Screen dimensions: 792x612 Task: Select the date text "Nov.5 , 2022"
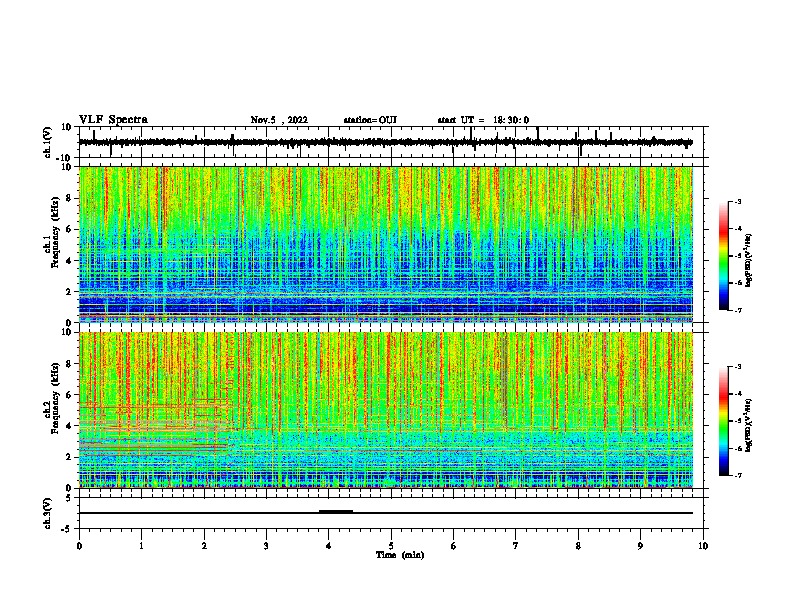click(279, 120)
